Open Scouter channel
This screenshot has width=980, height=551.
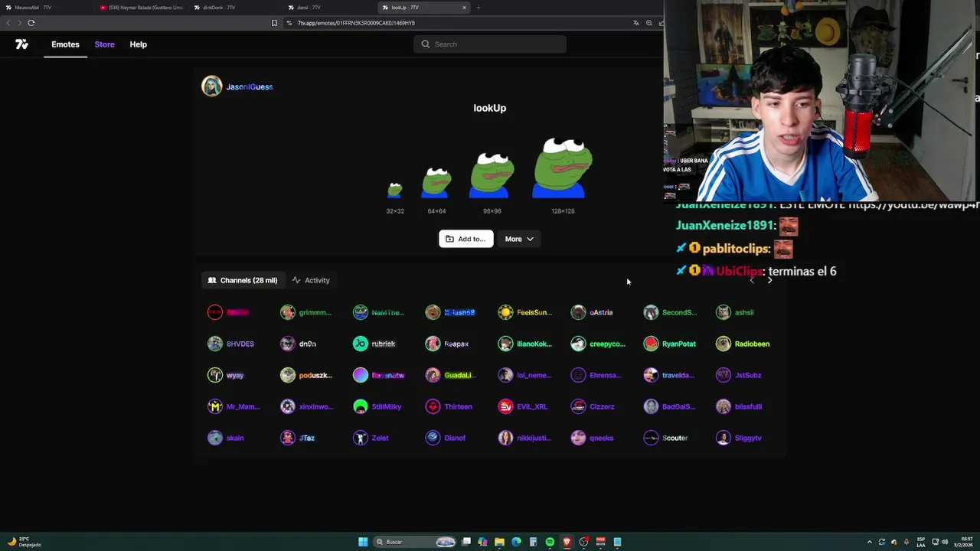click(x=666, y=438)
